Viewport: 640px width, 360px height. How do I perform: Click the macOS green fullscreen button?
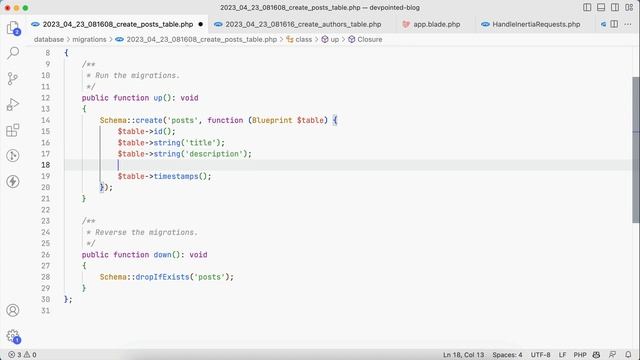coord(25,8)
